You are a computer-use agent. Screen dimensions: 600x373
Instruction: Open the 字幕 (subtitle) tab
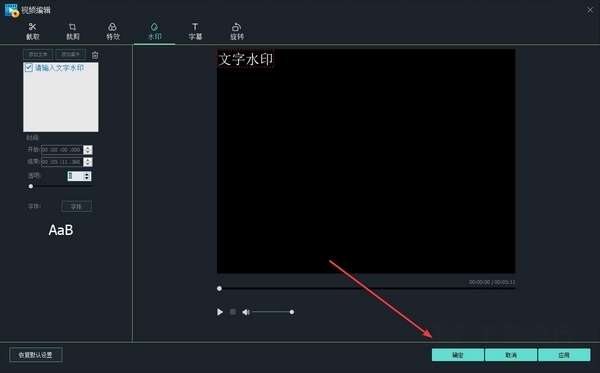[195, 32]
